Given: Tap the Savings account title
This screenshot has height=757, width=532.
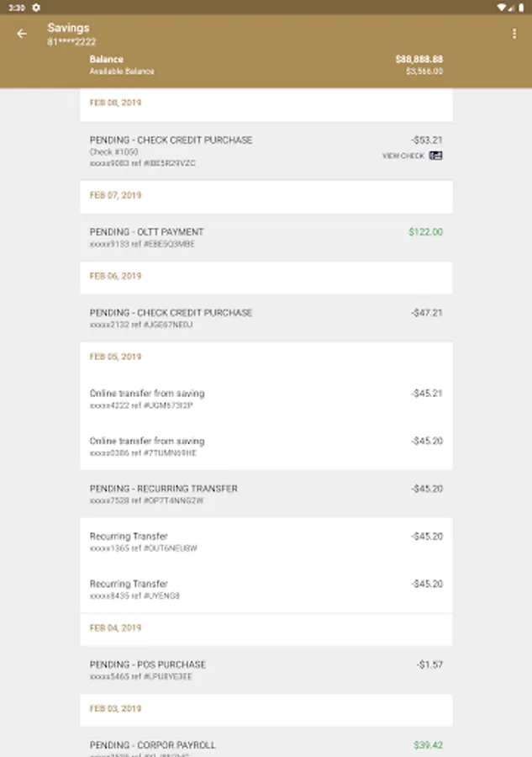Looking at the screenshot, I should 68,28.
